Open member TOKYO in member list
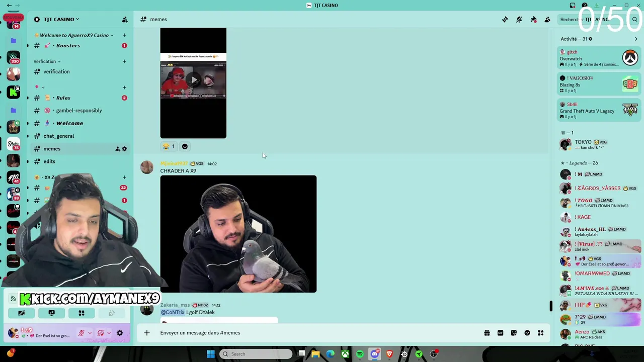Viewport: 644px width, 362px height. point(599,144)
